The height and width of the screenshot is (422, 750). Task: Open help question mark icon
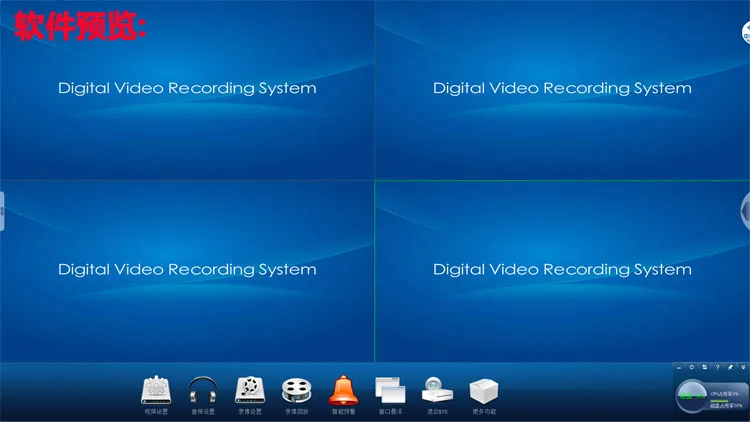717,367
